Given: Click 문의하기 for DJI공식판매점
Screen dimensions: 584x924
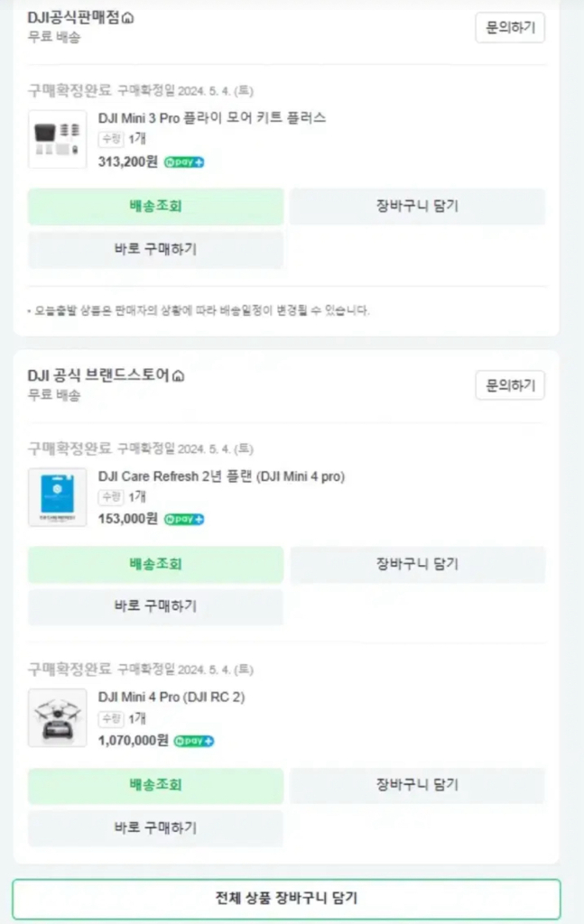Looking at the screenshot, I should pyautogui.click(x=509, y=28).
